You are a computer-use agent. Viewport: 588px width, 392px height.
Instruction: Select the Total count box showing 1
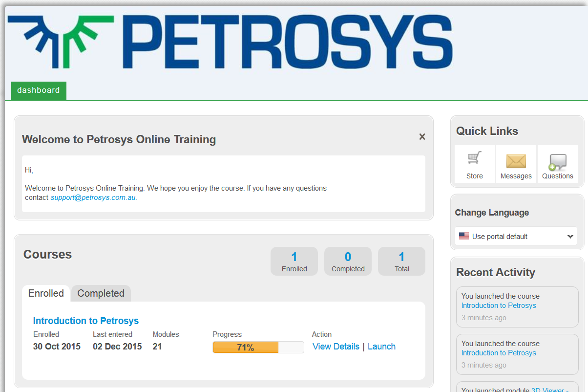401,261
